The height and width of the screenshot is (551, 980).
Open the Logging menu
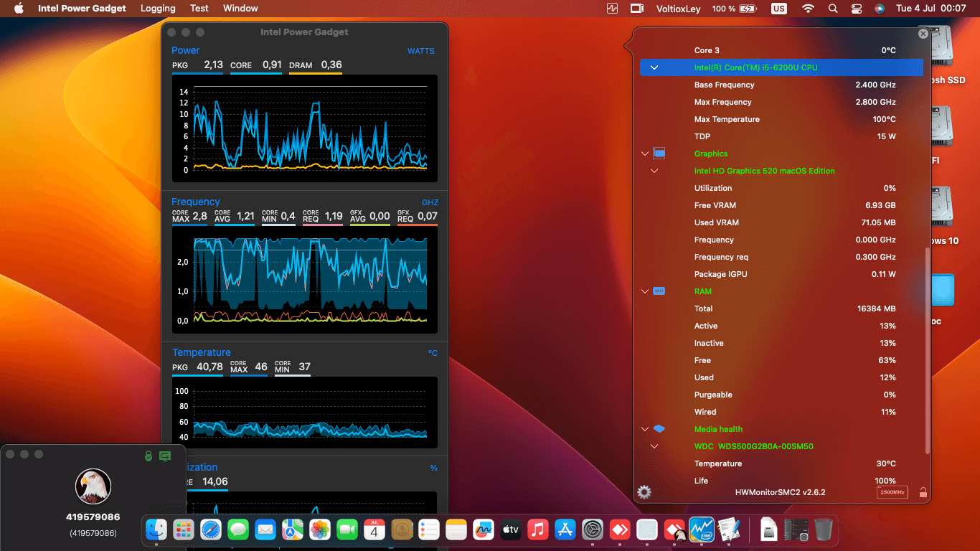tap(158, 9)
